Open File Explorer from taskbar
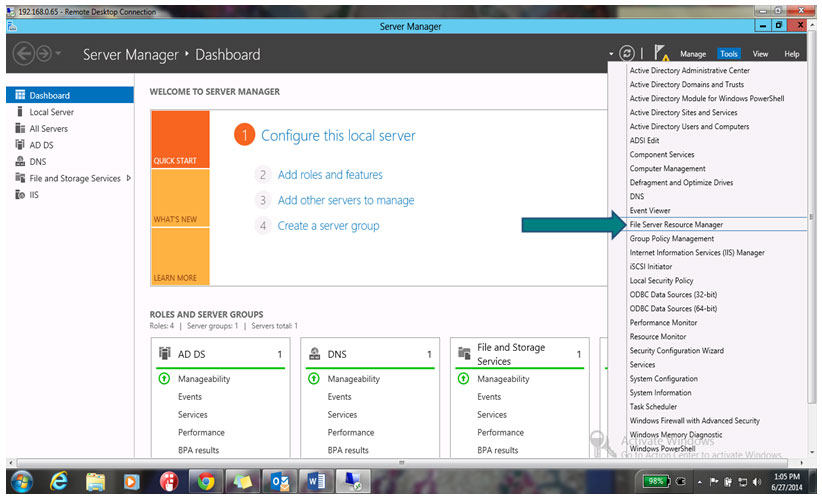Image resolution: width=822 pixels, height=501 pixels. pyautogui.click(x=95, y=482)
